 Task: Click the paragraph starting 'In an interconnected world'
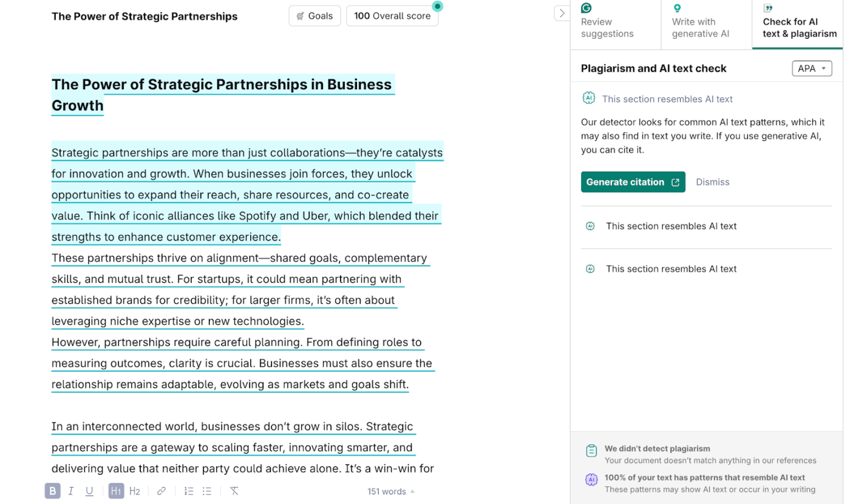[x=243, y=448]
